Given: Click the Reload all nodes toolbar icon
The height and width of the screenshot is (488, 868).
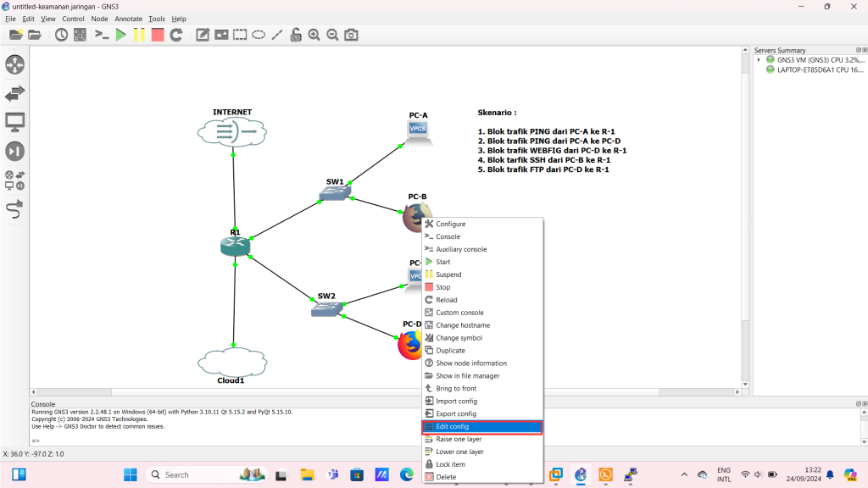Looking at the screenshot, I should coord(176,35).
